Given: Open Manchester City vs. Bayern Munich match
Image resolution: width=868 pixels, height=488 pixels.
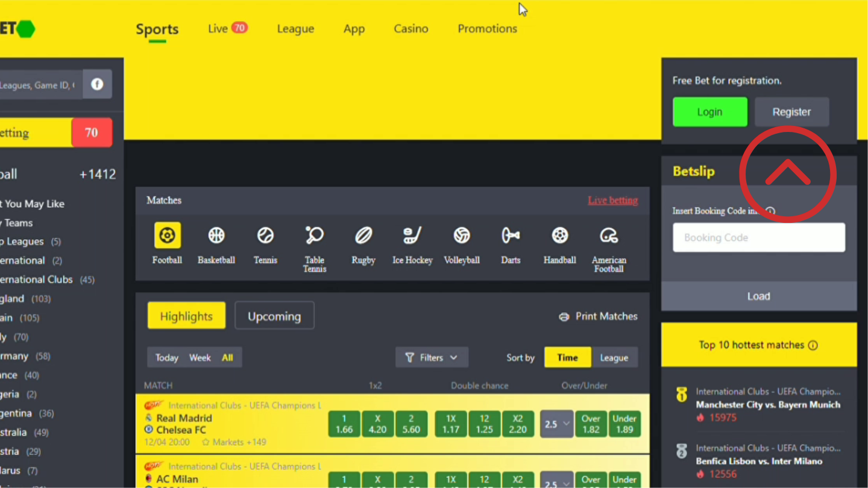Looking at the screenshot, I should (768, 405).
